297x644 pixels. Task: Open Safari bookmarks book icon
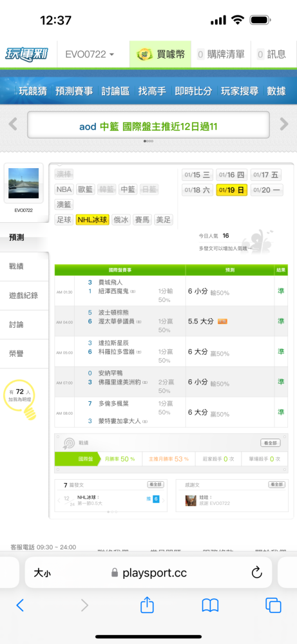pos(210,605)
